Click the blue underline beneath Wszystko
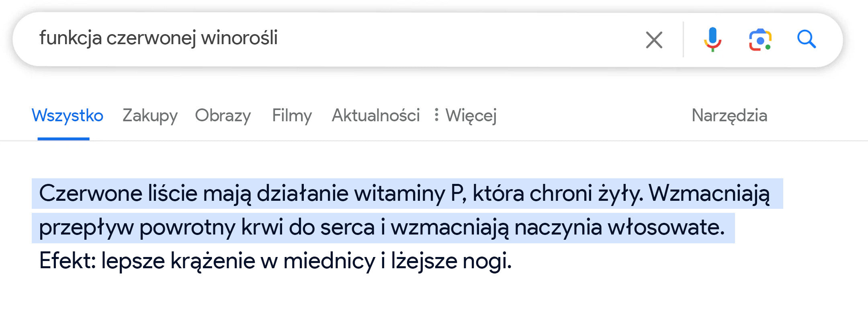Image resolution: width=868 pixels, height=310 pixels. 63,139
